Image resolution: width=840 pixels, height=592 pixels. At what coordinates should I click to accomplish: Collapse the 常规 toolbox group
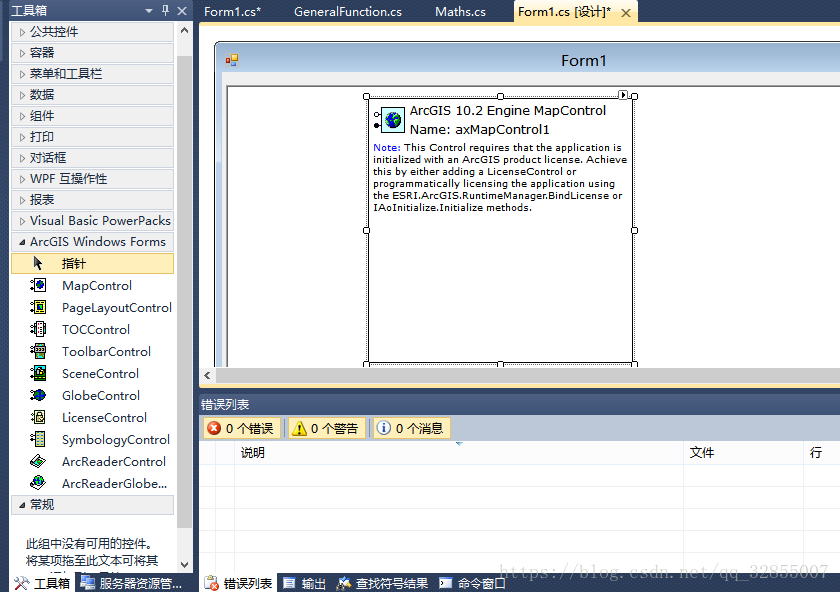[92, 505]
